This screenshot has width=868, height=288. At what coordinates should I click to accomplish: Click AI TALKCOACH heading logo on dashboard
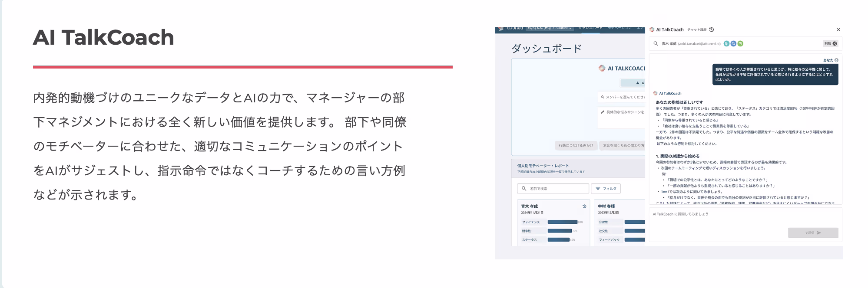coord(602,69)
